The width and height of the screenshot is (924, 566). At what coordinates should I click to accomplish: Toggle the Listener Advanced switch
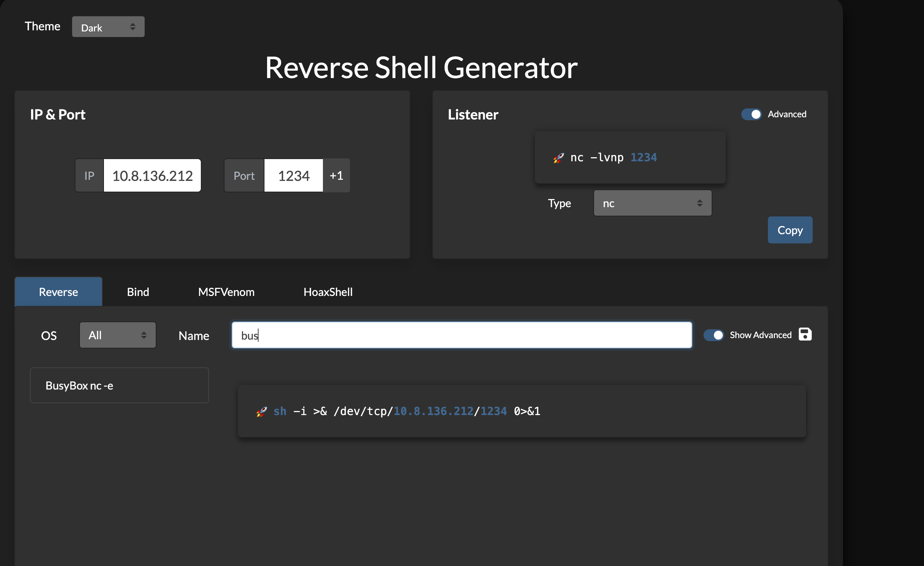(751, 114)
